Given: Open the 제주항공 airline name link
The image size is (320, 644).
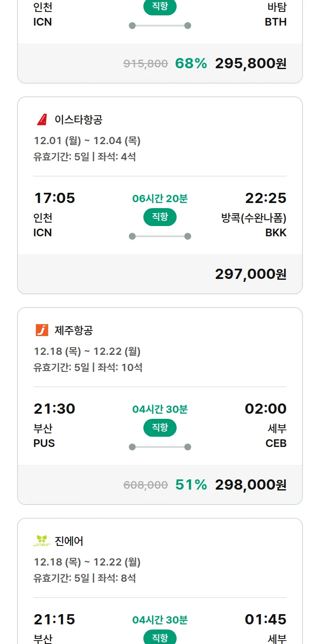Looking at the screenshot, I should (74, 330).
